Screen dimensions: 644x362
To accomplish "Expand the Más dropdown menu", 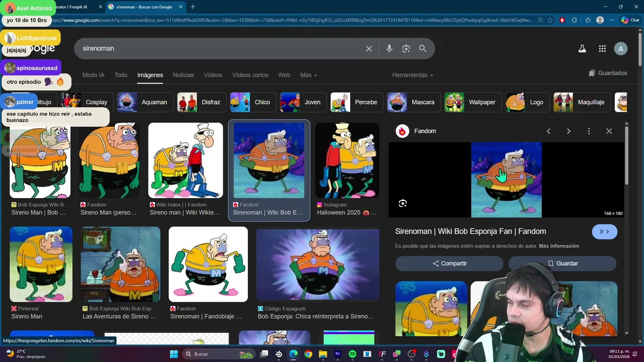I will [x=308, y=75].
